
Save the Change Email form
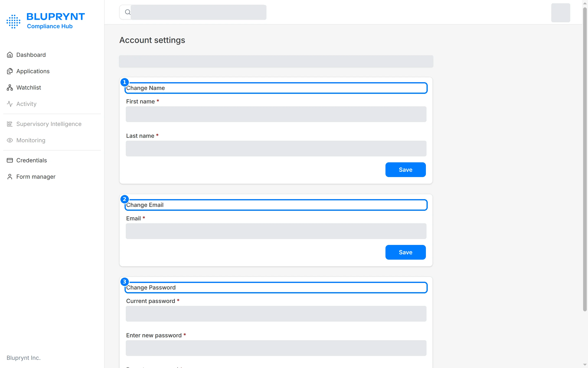405,252
